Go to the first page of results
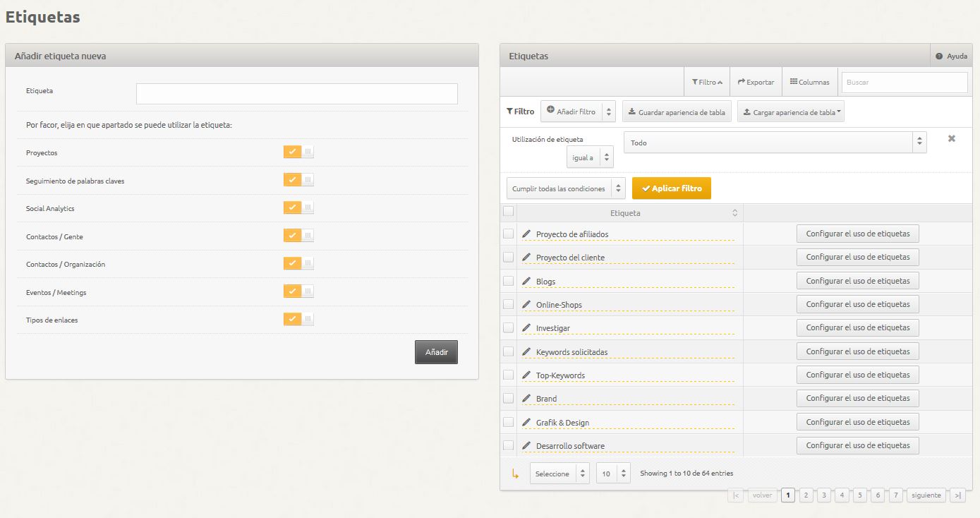Viewport: 980px width, 518px height. [736, 495]
